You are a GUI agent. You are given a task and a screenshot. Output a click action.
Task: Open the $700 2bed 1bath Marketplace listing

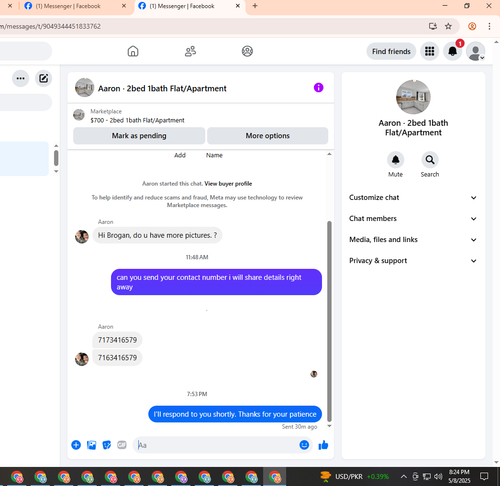click(x=137, y=120)
